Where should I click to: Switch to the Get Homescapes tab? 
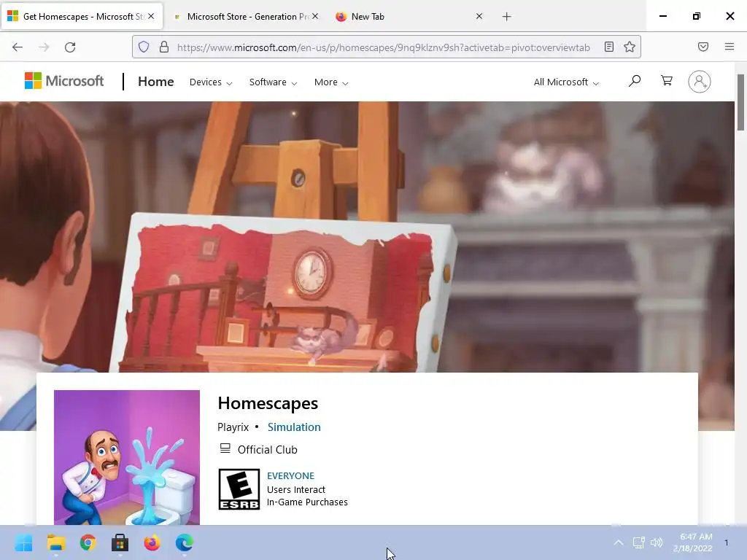(82, 17)
